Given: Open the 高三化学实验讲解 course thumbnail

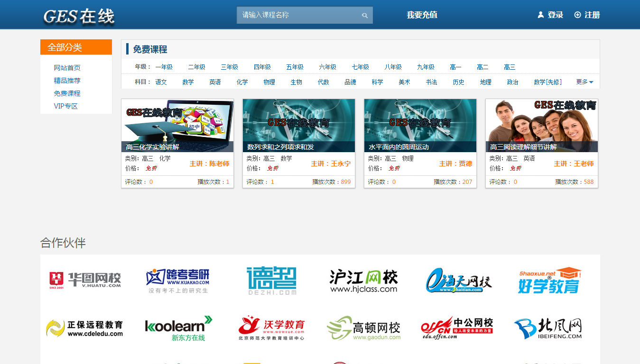Looking at the screenshot, I should (177, 125).
